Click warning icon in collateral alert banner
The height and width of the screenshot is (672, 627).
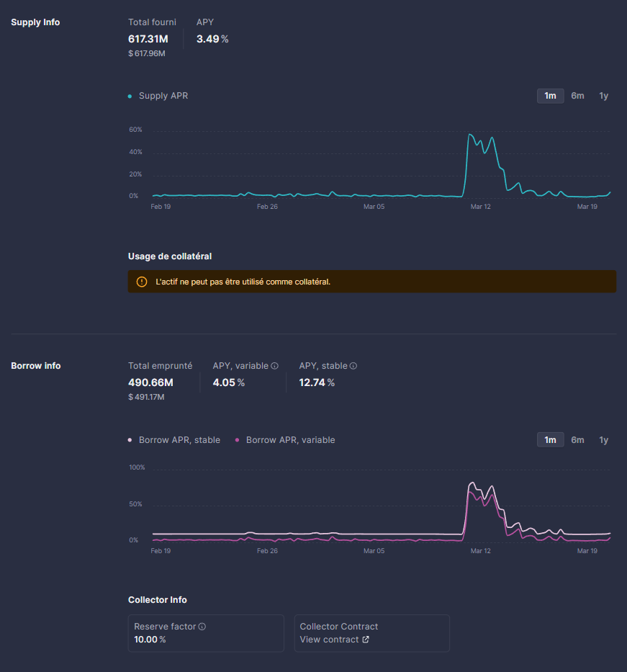(142, 282)
